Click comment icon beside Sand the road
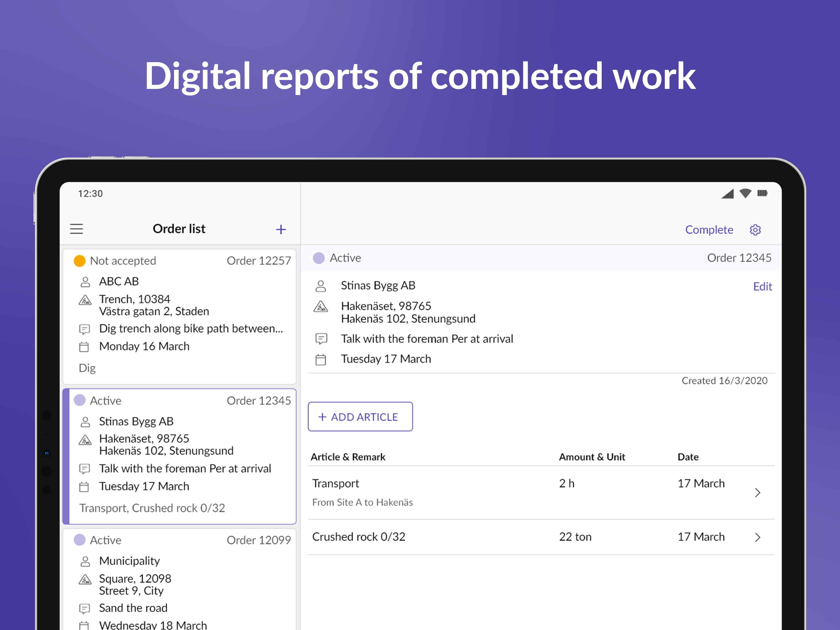The height and width of the screenshot is (630, 840). (x=84, y=608)
